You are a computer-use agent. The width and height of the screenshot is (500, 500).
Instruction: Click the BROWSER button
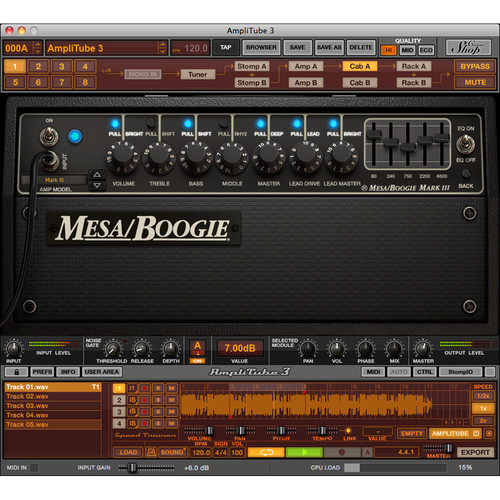pos(261,47)
